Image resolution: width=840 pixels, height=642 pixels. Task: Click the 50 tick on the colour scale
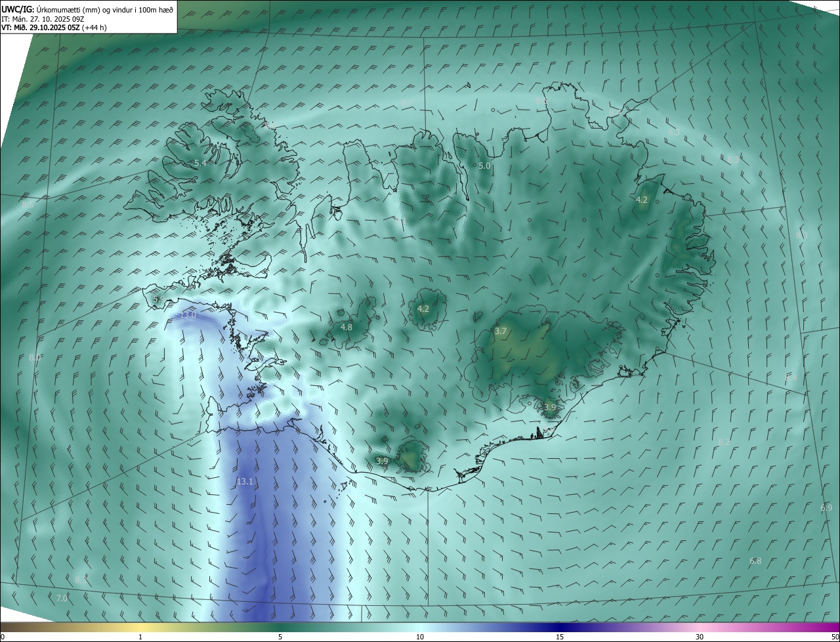click(x=835, y=637)
